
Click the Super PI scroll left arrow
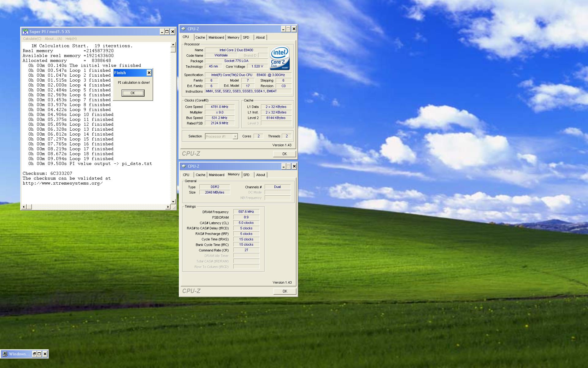click(24, 207)
